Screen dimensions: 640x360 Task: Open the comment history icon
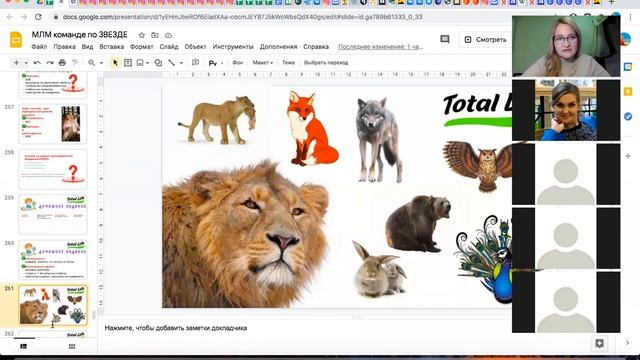445,39
